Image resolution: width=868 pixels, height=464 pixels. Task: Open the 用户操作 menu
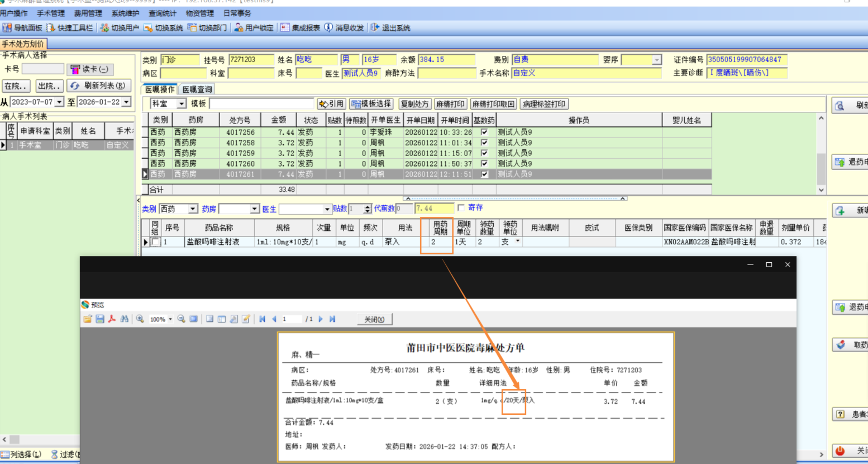[14, 13]
